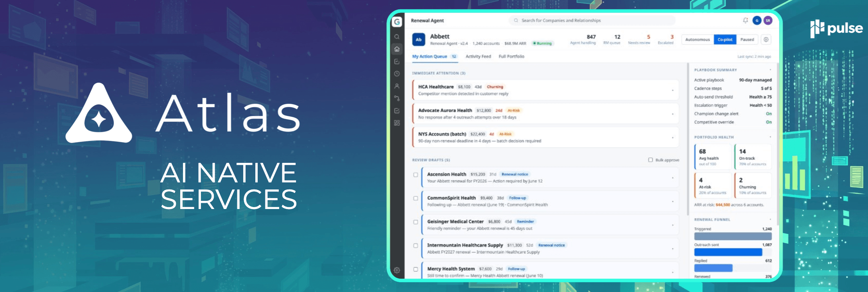Open the grid apps icon in sidebar
Image resolution: width=868 pixels, height=292 pixels.
(x=397, y=123)
